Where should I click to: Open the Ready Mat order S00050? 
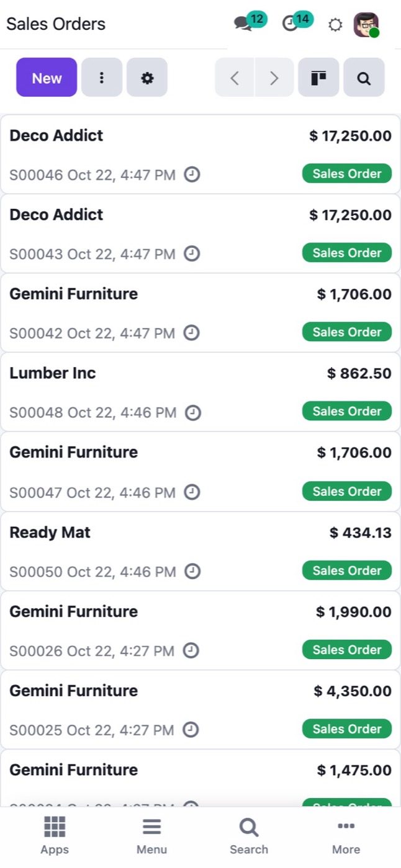tap(200, 551)
